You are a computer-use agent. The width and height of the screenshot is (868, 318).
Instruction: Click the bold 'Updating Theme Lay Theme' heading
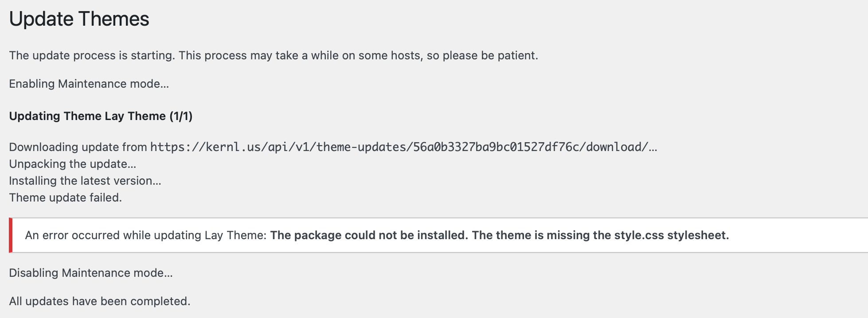(x=87, y=116)
